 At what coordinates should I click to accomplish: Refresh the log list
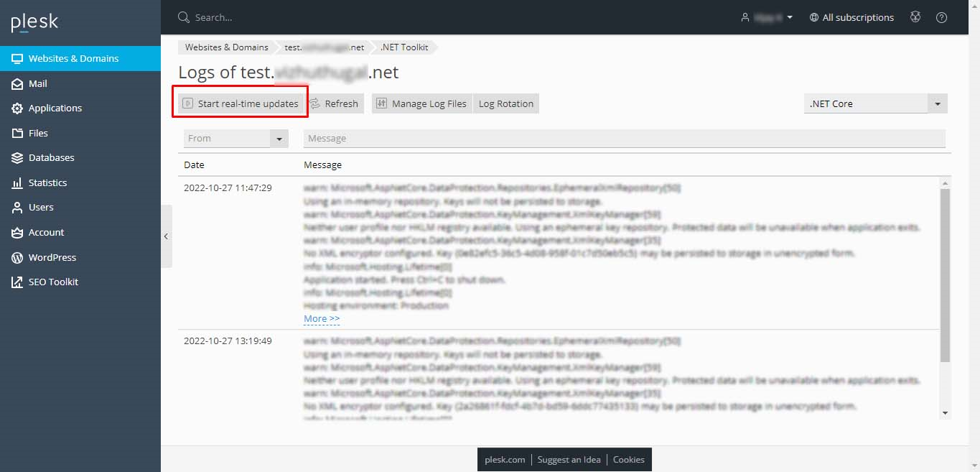(335, 103)
